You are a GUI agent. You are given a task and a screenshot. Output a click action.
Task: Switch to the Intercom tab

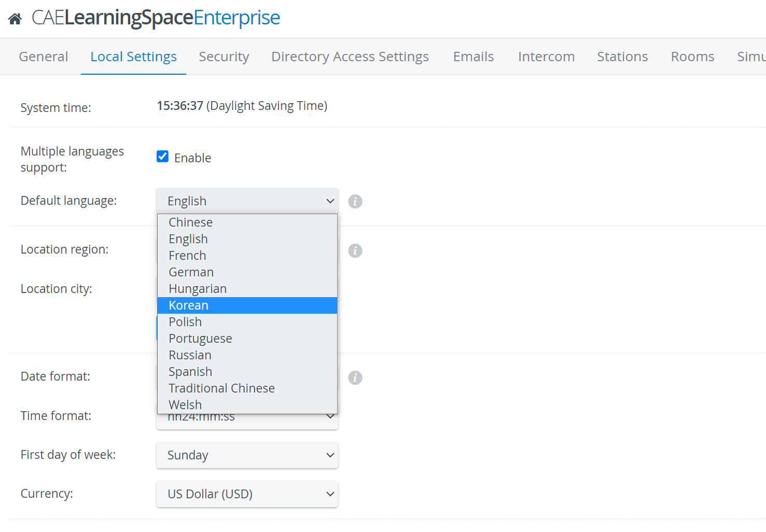pos(546,57)
